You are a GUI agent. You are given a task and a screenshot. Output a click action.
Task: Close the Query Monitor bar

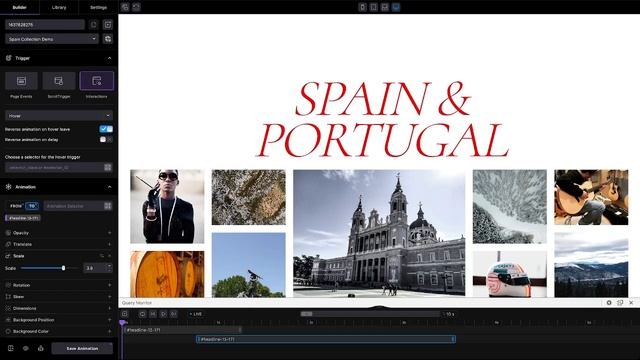coord(631,303)
